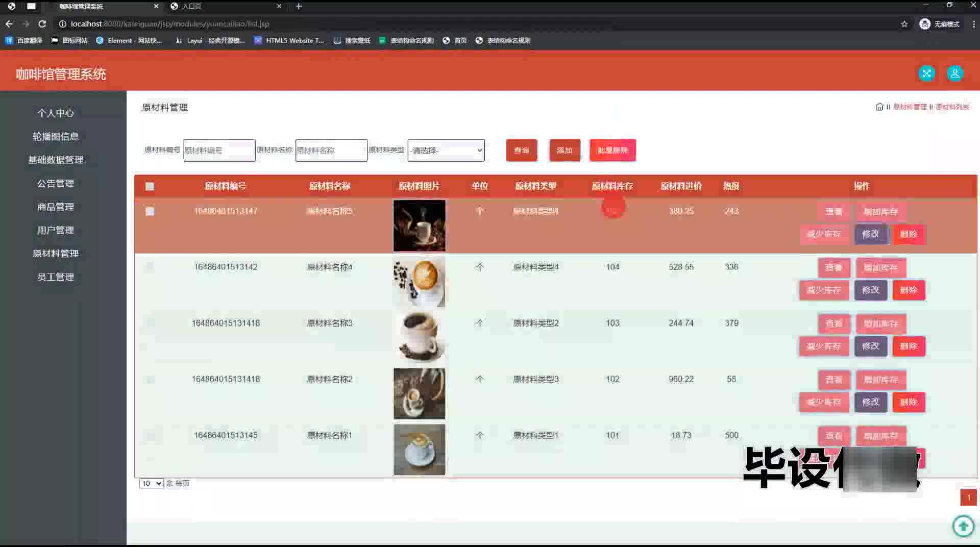Screen dimensions: 980x547
Task: Open the browser three-dot menu
Action: tap(973, 24)
